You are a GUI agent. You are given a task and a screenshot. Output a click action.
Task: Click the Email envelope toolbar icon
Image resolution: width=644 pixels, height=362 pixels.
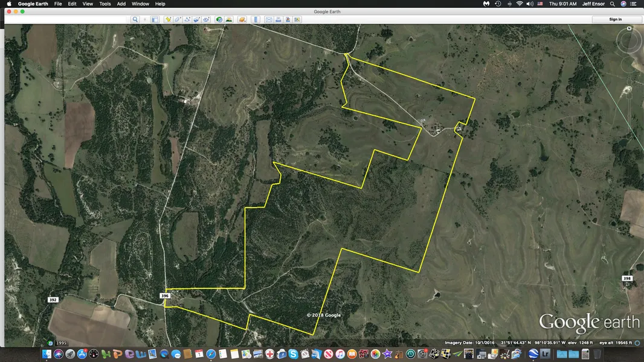(269, 19)
